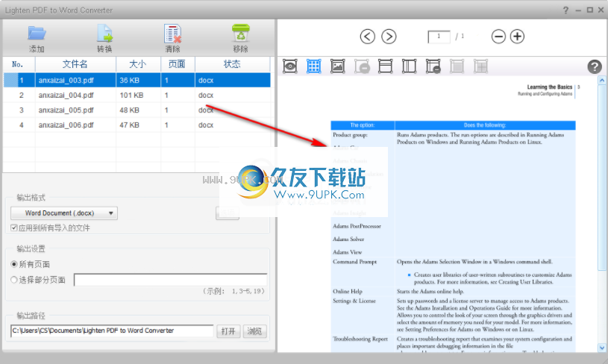The image size is (608, 364).
Task: Click the page number input box
Action: click(x=439, y=37)
